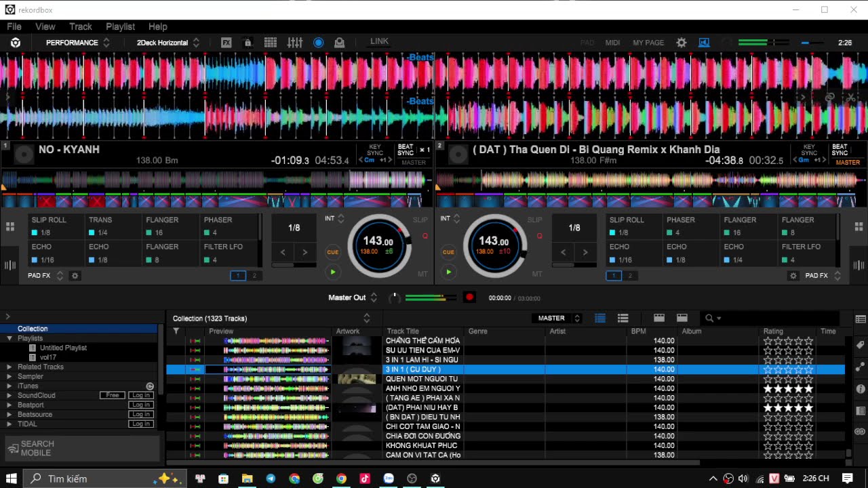Hit the CUE button on deck 1
The image size is (868, 488).
[332, 252]
